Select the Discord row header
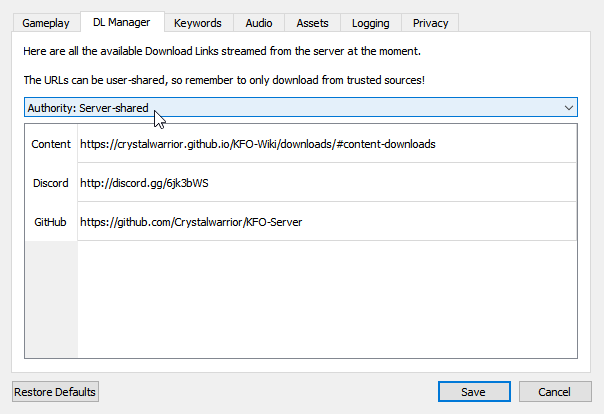This screenshot has height=414, width=604. pyautogui.click(x=51, y=183)
